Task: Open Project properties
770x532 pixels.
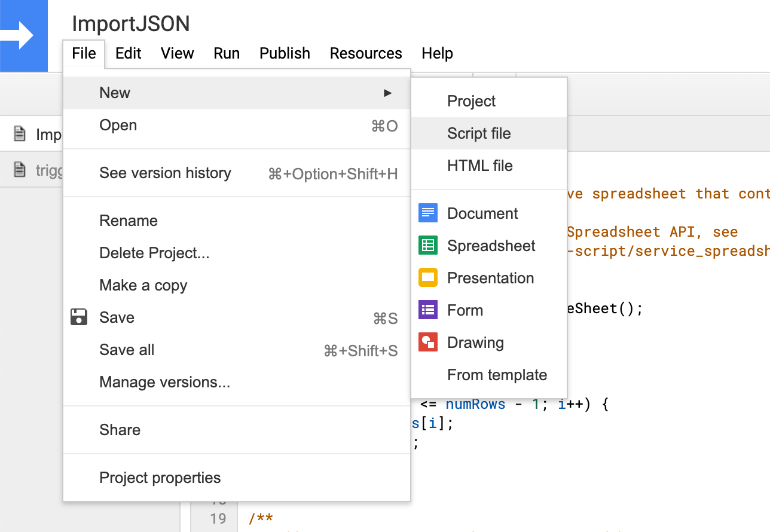Action: click(160, 478)
